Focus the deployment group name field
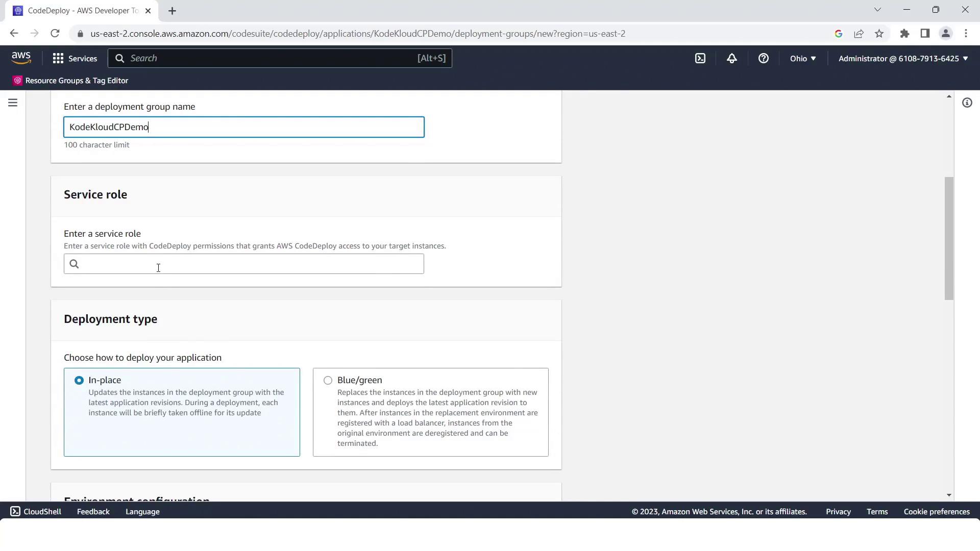Screen dimensions: 980x551 [x=244, y=127]
